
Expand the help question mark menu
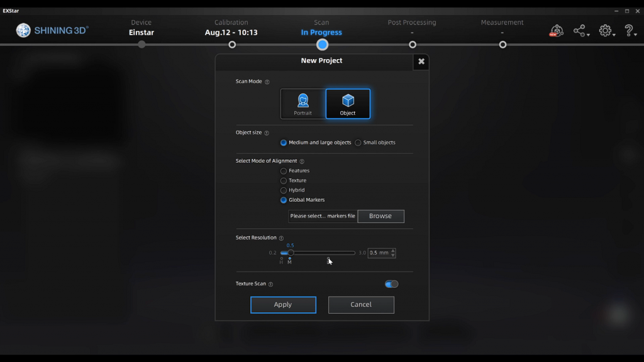tap(631, 31)
